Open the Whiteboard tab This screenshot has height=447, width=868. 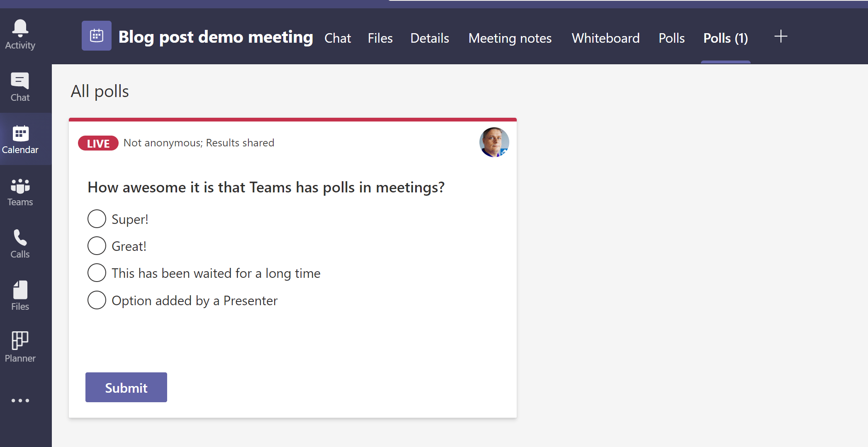point(605,38)
